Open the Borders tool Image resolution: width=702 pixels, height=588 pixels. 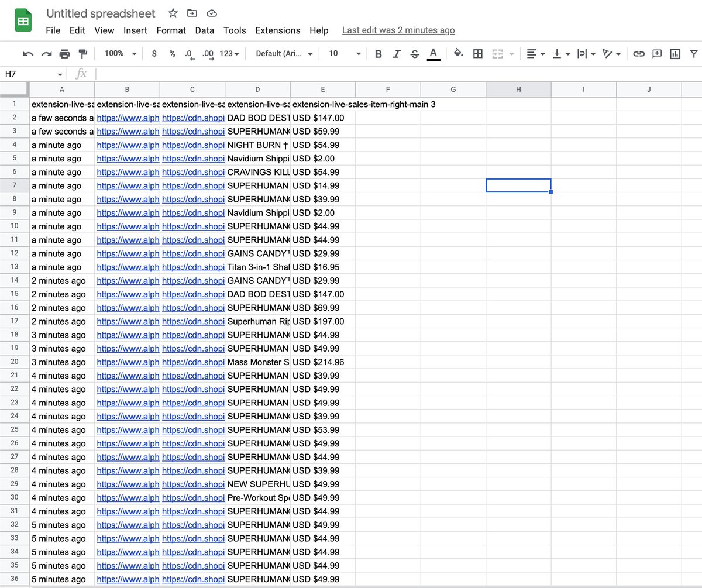(478, 54)
